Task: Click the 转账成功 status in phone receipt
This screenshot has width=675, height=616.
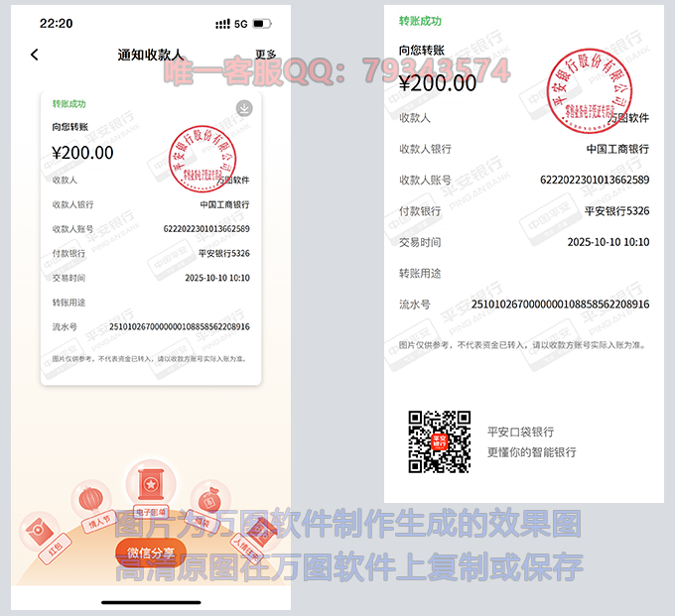Action: point(69,103)
